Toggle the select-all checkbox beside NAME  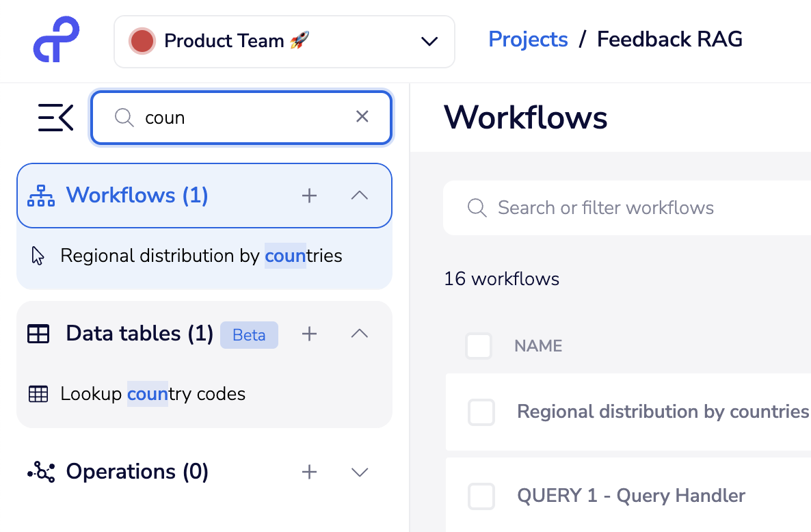(x=479, y=346)
